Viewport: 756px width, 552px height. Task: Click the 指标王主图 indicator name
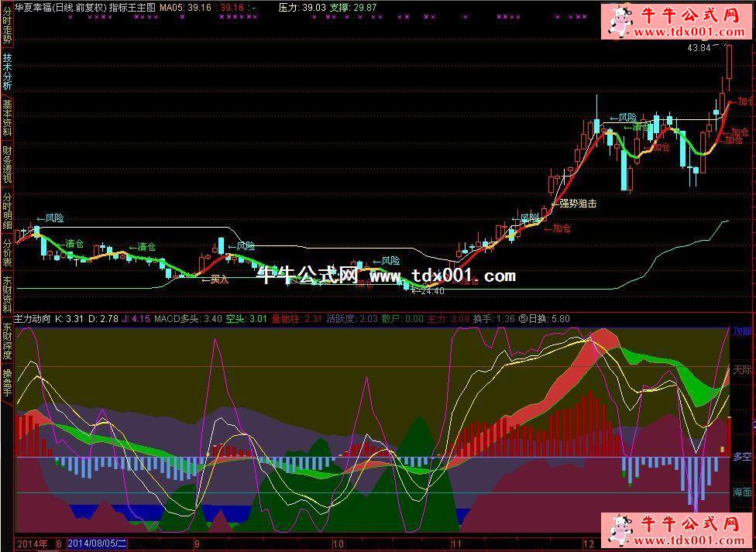tap(132, 6)
